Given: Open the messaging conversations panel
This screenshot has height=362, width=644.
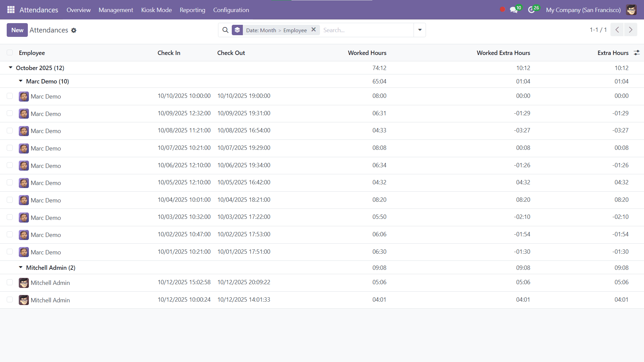Looking at the screenshot, I should (x=514, y=10).
